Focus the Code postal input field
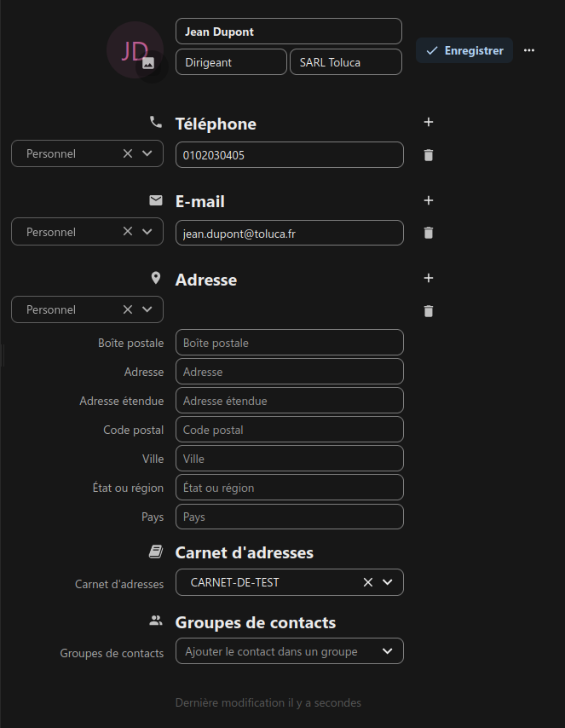The width and height of the screenshot is (565, 728). (290, 430)
